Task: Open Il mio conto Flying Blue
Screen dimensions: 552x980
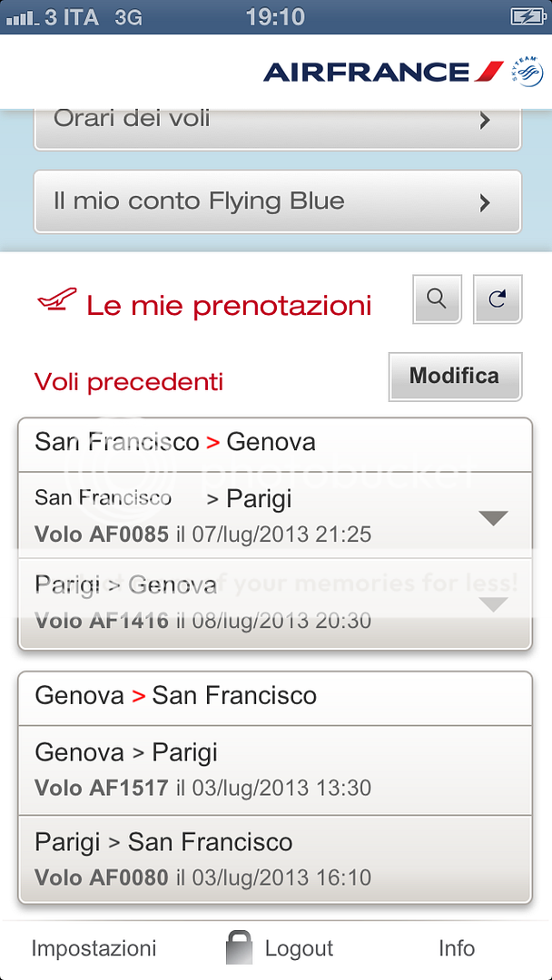Action: [x=277, y=201]
